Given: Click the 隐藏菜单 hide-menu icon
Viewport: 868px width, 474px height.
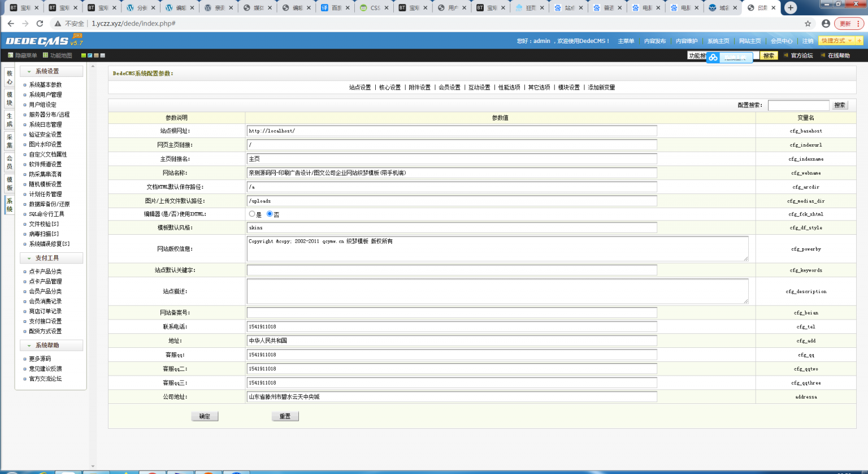Looking at the screenshot, I should [x=10, y=55].
